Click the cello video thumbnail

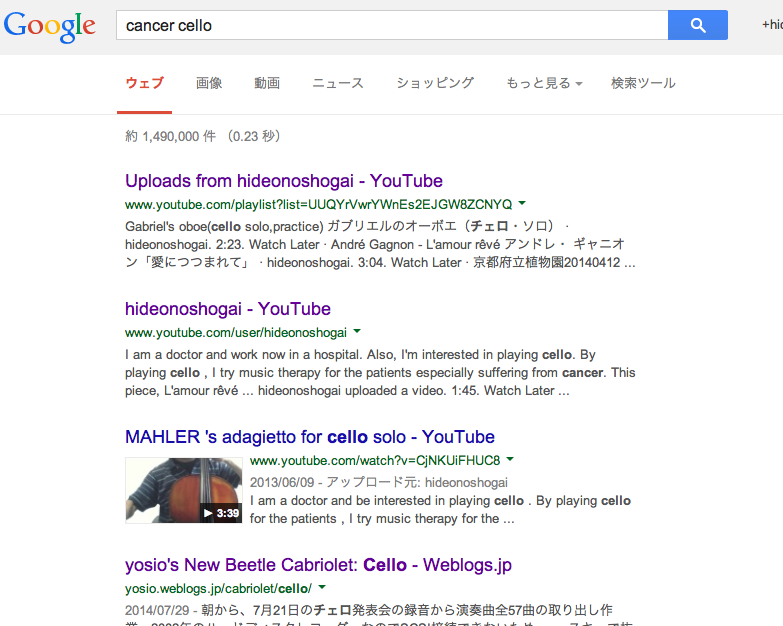point(184,490)
